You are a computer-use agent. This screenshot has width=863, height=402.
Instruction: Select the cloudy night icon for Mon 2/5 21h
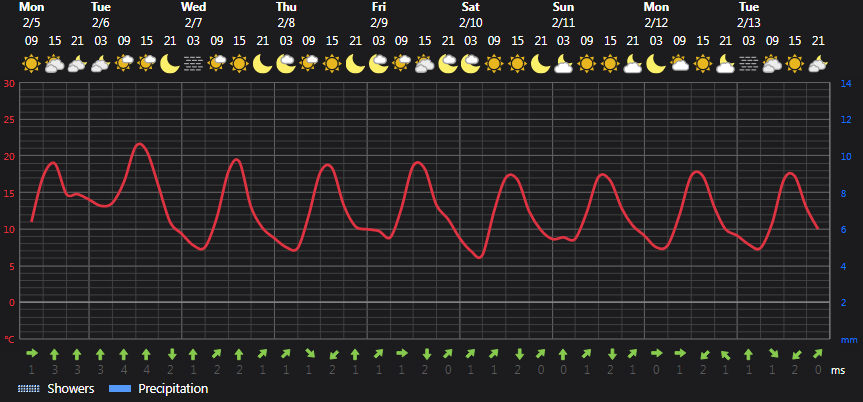(x=78, y=64)
